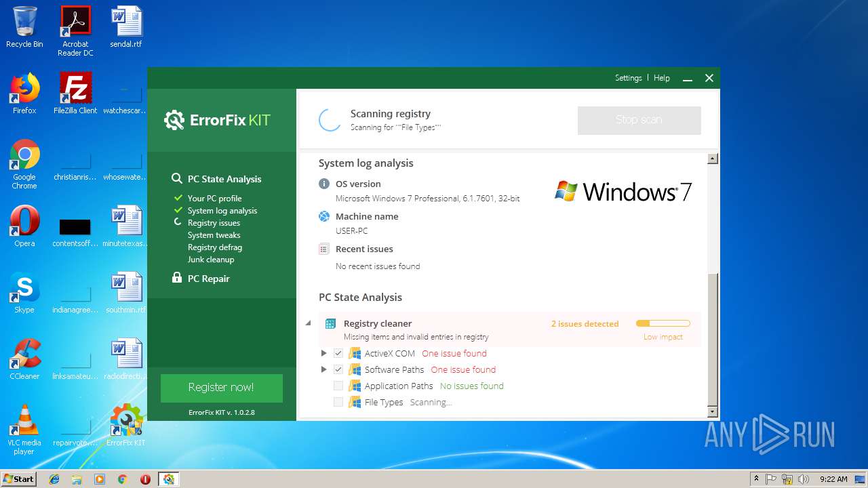Go to Your PC profile step

[x=214, y=199]
